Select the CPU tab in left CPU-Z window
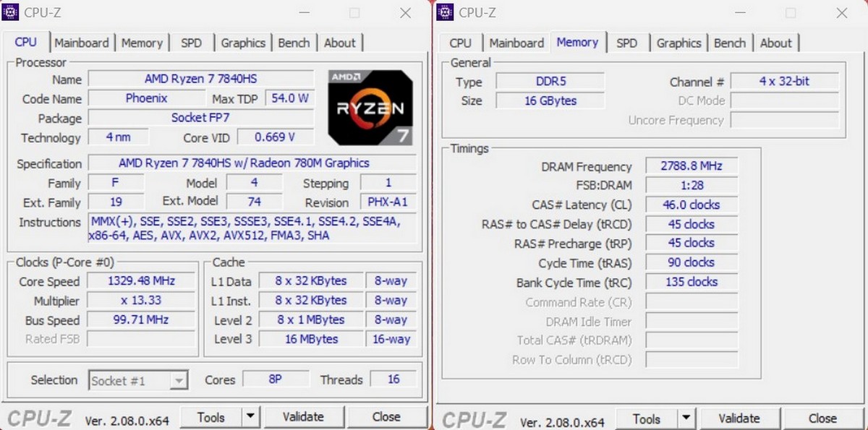 pos(26,42)
